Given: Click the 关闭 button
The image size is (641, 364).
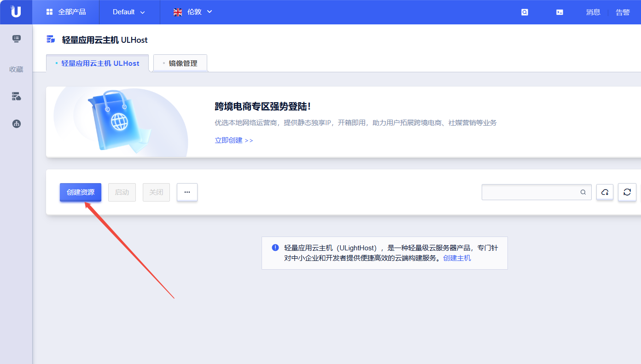Looking at the screenshot, I should (x=156, y=192).
